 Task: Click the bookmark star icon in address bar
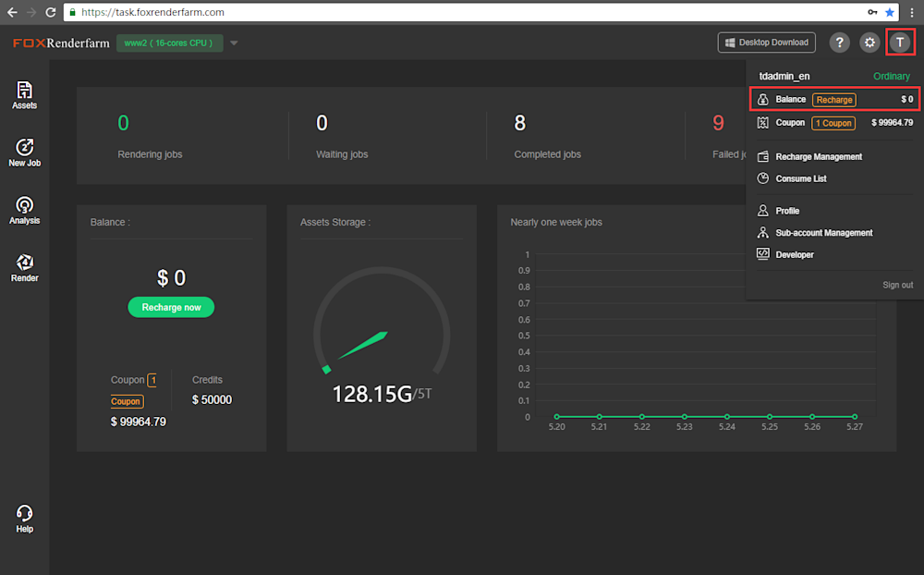pyautogui.click(x=890, y=12)
